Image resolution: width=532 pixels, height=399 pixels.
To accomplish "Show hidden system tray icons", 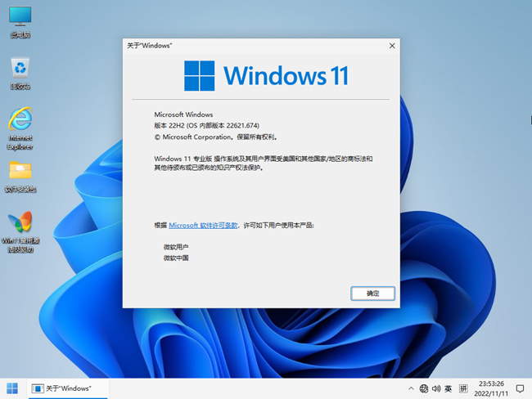I will tap(411, 388).
